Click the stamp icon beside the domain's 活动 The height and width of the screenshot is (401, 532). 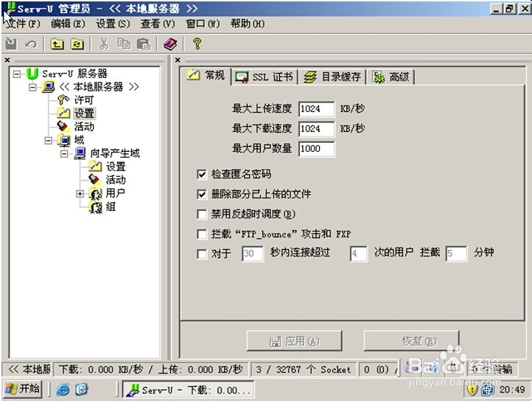pos(94,180)
